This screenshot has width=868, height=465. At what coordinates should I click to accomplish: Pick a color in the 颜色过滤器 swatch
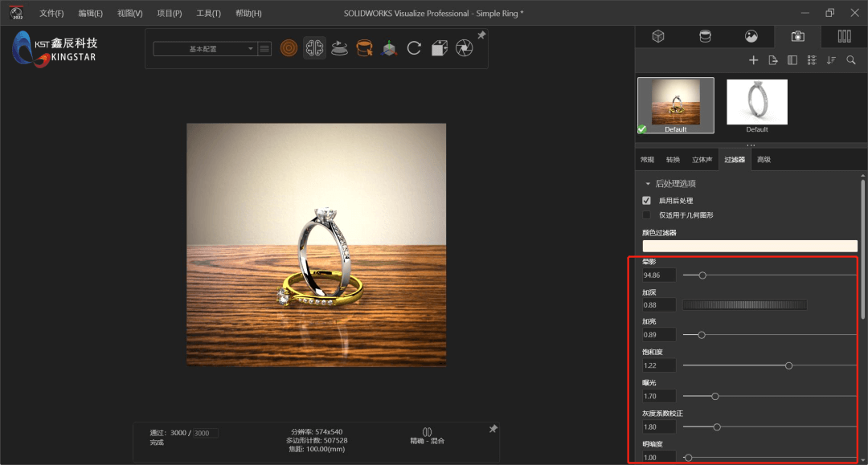pos(749,245)
